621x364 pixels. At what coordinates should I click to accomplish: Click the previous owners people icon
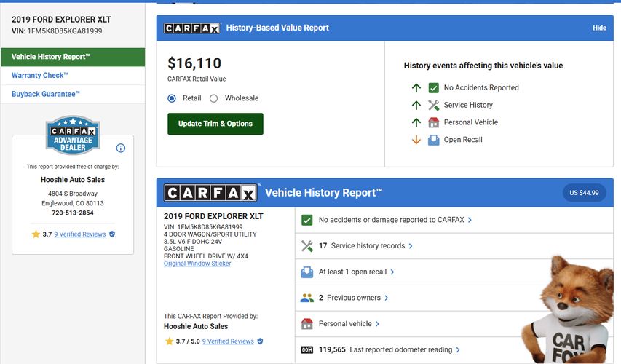coord(306,298)
